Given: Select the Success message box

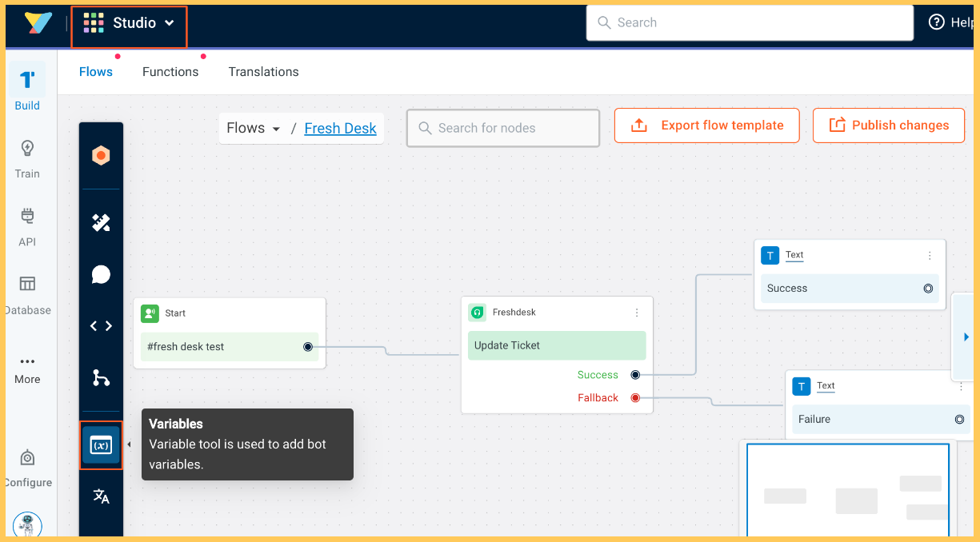Looking at the screenshot, I should tap(850, 289).
